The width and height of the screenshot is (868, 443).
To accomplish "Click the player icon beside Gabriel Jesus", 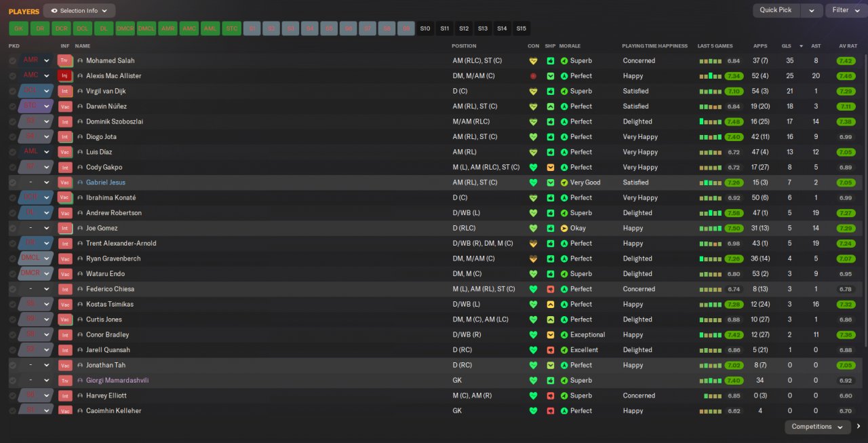I will coord(80,182).
